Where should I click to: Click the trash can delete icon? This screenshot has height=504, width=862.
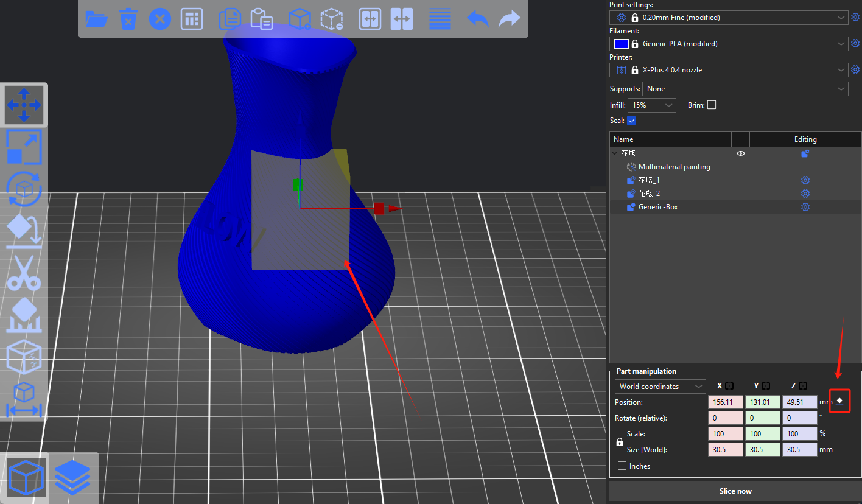coord(128,19)
